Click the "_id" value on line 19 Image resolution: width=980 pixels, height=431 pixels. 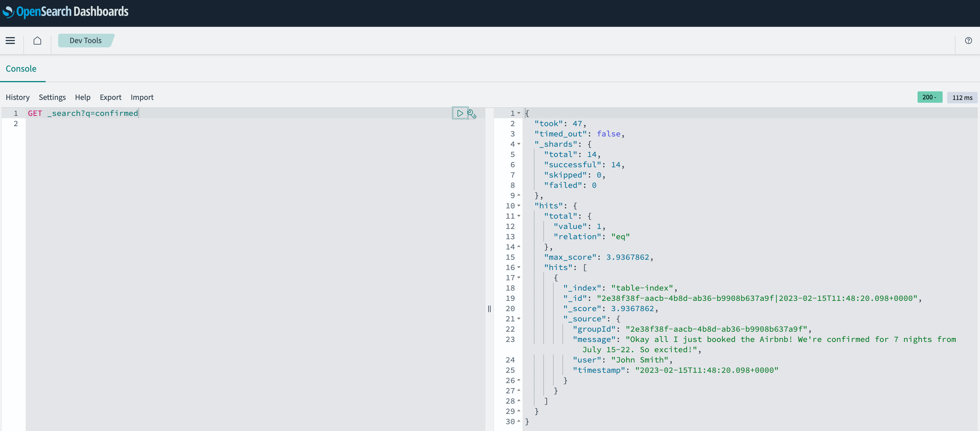tap(757, 298)
